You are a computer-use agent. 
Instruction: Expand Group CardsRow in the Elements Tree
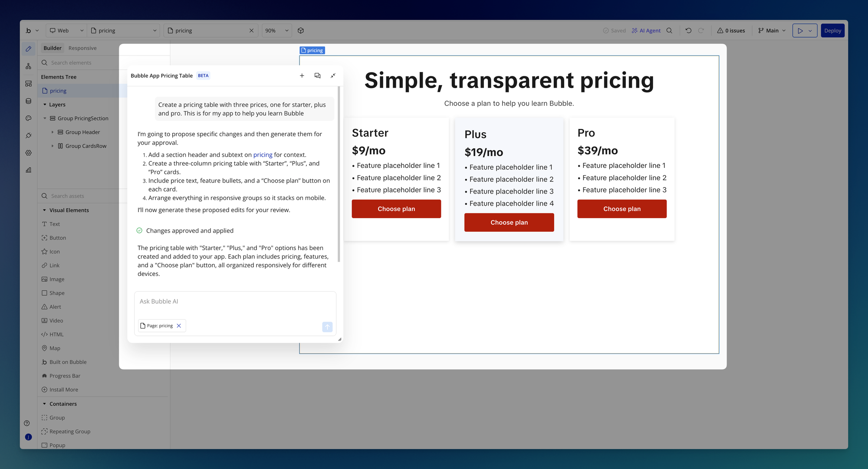tap(53, 146)
